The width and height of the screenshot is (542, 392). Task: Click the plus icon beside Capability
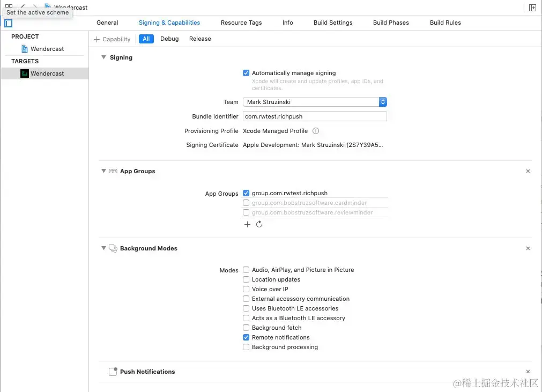pyautogui.click(x=97, y=39)
